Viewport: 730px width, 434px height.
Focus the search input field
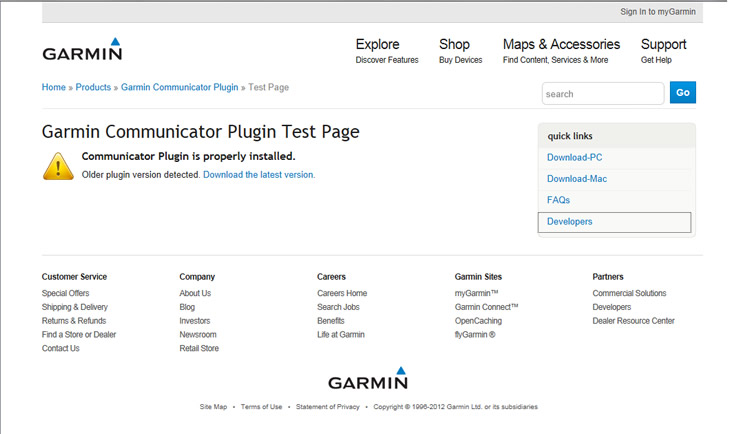602,94
